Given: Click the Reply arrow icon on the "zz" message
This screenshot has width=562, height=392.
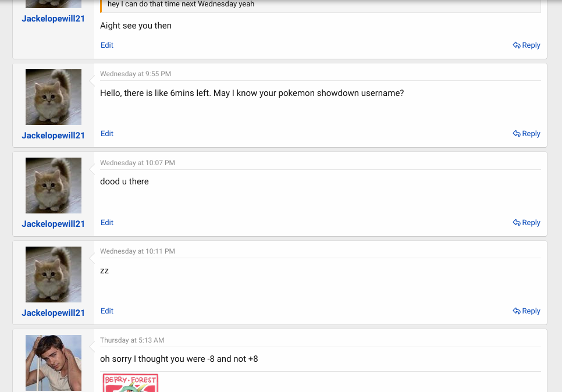Looking at the screenshot, I should pyautogui.click(x=516, y=311).
